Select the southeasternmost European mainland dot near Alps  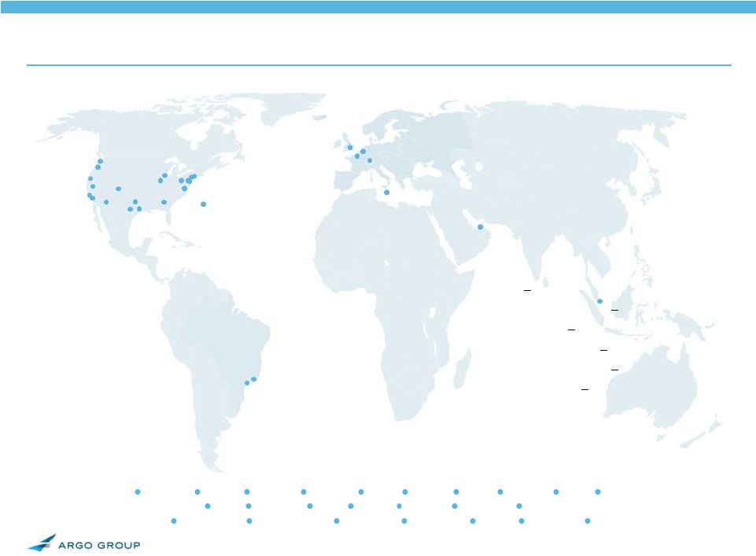pyautogui.click(x=370, y=160)
